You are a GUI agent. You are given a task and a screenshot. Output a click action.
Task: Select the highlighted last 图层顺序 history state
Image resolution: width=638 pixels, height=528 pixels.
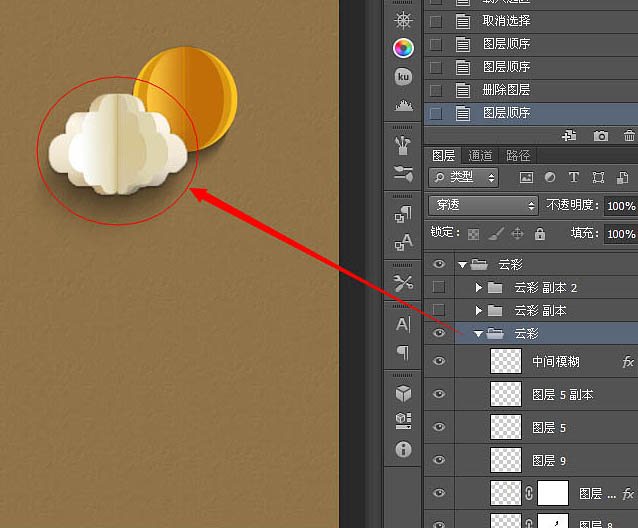click(531, 113)
